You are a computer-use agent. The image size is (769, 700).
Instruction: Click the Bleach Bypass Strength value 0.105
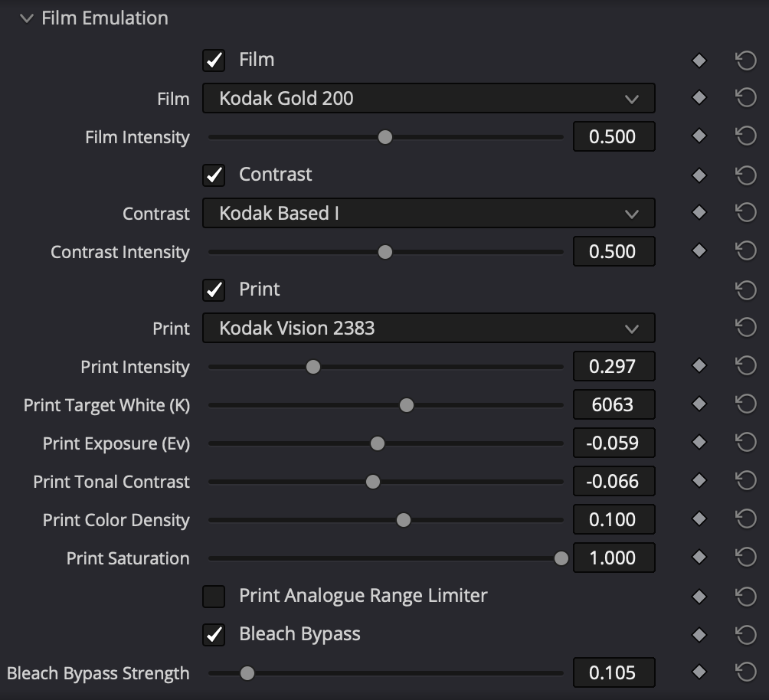(x=614, y=672)
